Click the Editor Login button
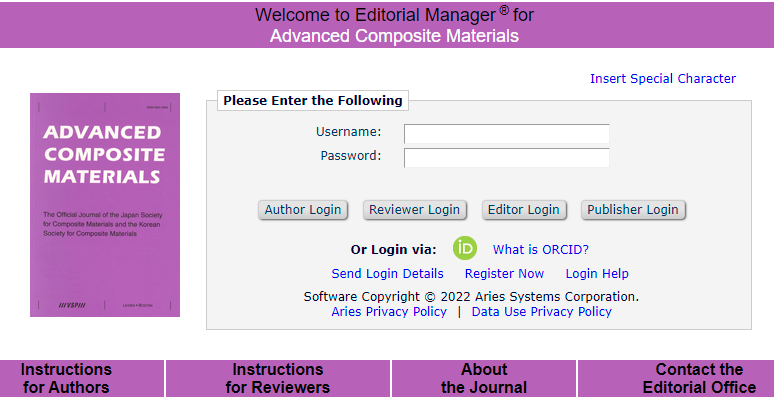774x397 pixels. point(524,210)
